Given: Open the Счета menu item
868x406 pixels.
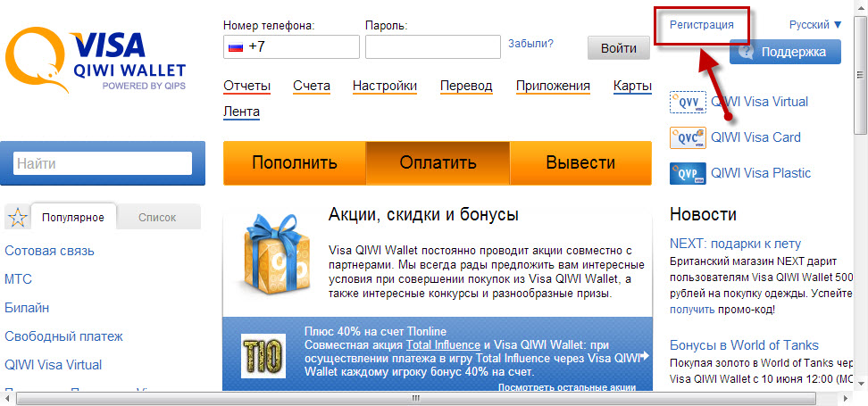Looking at the screenshot, I should [312, 87].
